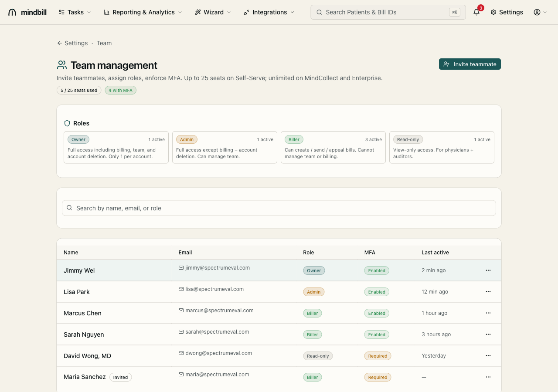The image size is (558, 392).
Task: Expand the Integrations menu
Action: (x=269, y=12)
